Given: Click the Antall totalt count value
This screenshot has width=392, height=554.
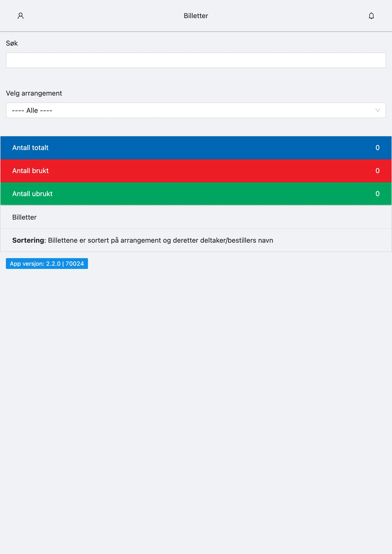Looking at the screenshot, I should pos(378,148).
